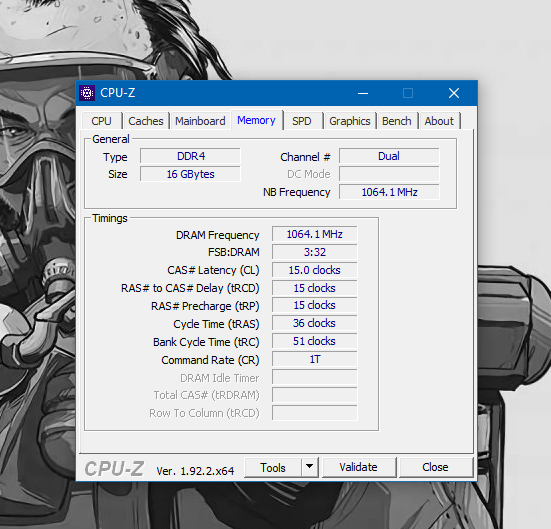The width and height of the screenshot is (551, 529).
Task: Click the Bank Cycle Time (tRC) label
Action: 206,342
